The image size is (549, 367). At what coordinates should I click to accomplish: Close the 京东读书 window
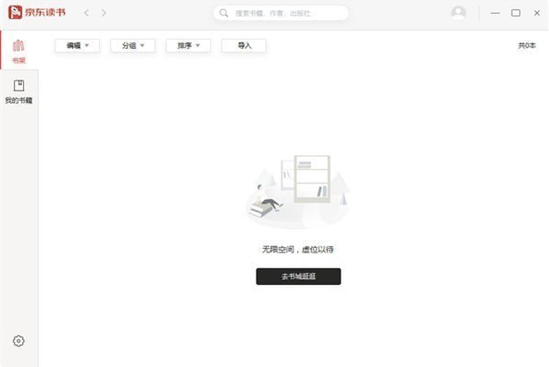coord(537,13)
